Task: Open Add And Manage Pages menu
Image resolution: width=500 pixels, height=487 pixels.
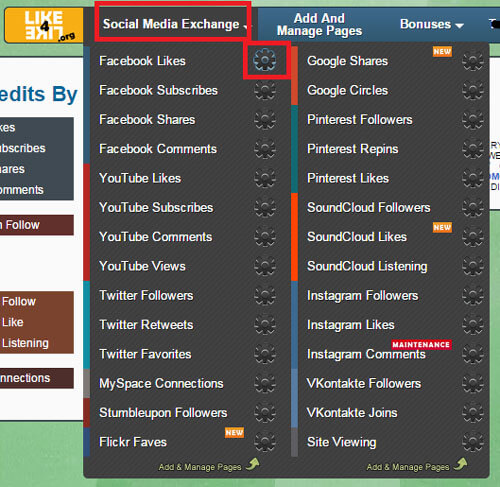Action: click(319, 24)
